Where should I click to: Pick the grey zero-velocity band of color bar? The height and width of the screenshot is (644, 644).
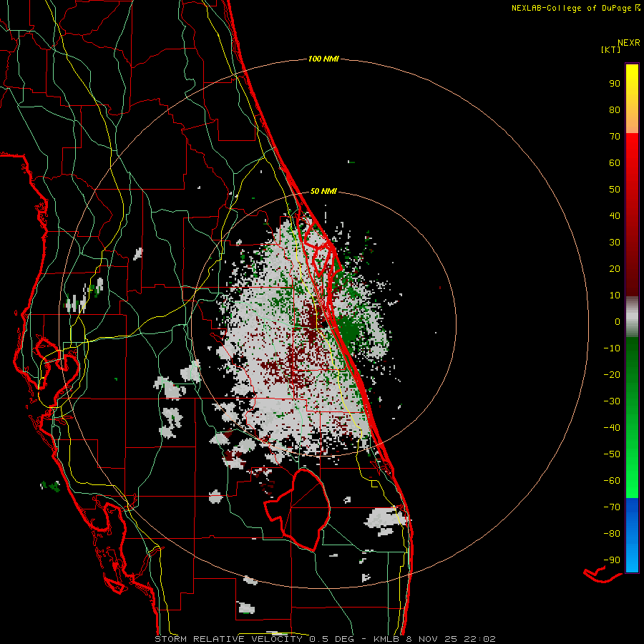[632, 317]
